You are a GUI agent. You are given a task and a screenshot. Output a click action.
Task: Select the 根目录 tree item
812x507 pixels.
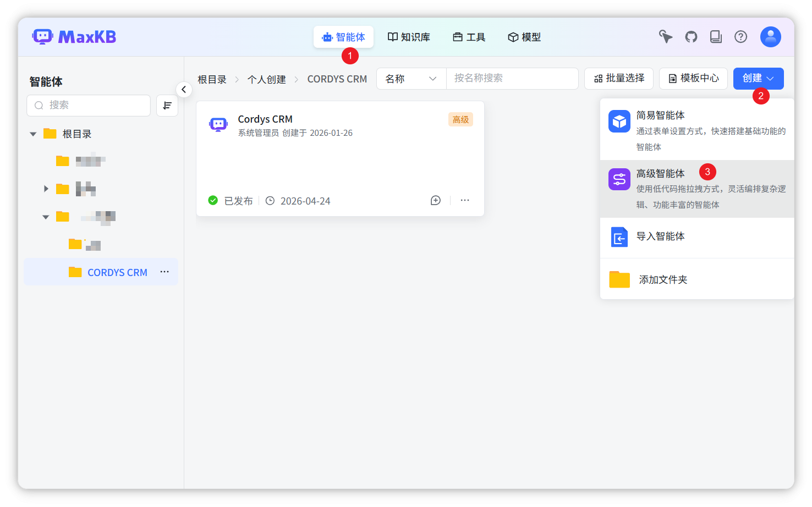click(77, 134)
